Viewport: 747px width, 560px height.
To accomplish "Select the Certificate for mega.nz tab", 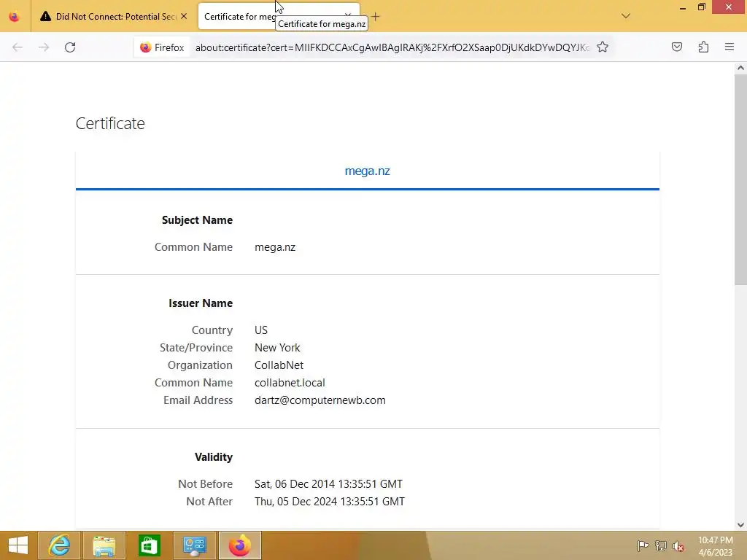I will (279, 17).
